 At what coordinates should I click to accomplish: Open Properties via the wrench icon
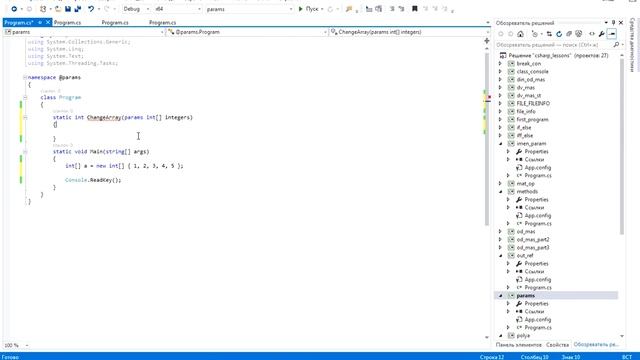602,34
